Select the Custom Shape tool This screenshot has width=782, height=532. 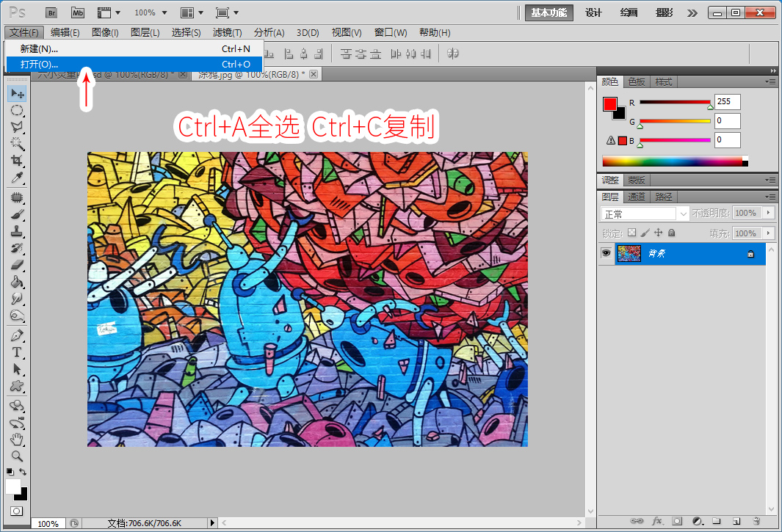pyautogui.click(x=17, y=386)
